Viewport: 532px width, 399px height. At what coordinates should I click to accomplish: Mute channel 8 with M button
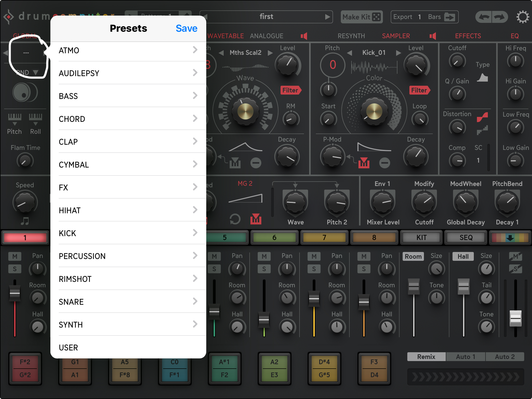click(364, 256)
